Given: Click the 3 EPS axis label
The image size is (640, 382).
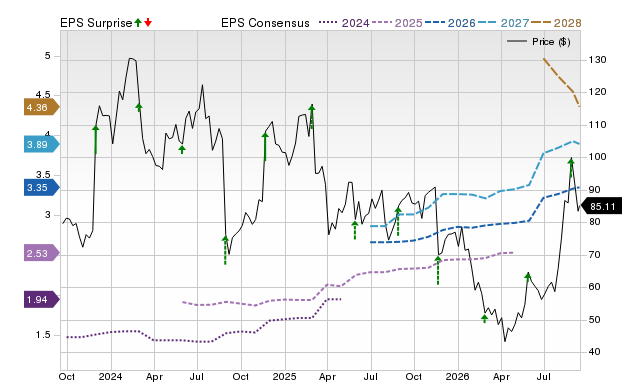Looking at the screenshot, I should tap(47, 215).
